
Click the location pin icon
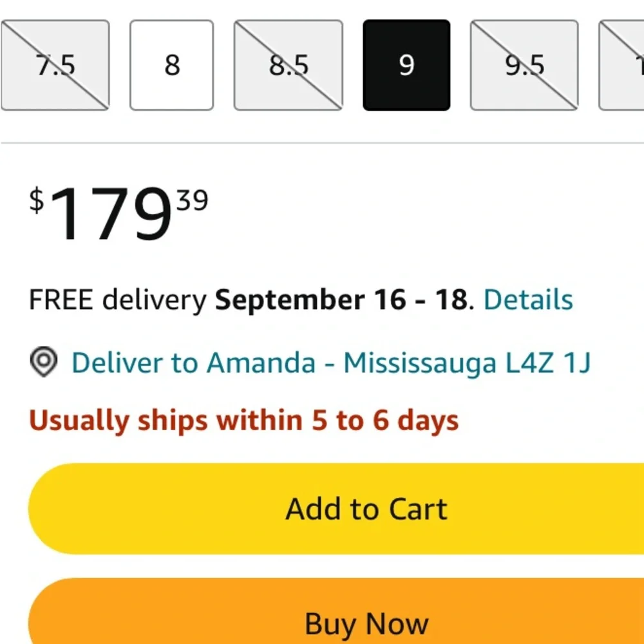coord(44,363)
